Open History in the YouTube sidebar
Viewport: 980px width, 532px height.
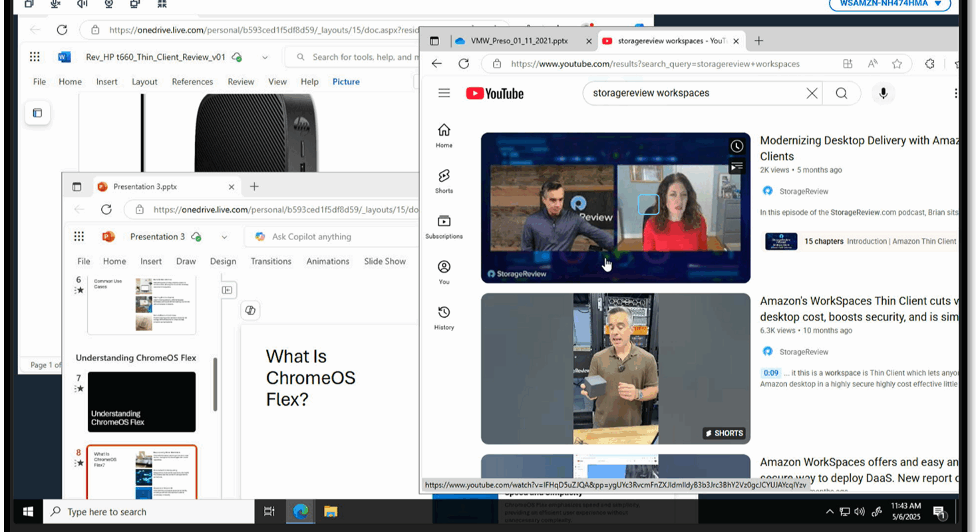pyautogui.click(x=444, y=318)
